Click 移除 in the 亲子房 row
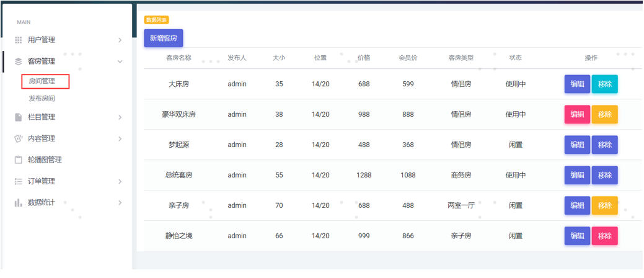Screen dimensions: 644x278 (x=604, y=205)
